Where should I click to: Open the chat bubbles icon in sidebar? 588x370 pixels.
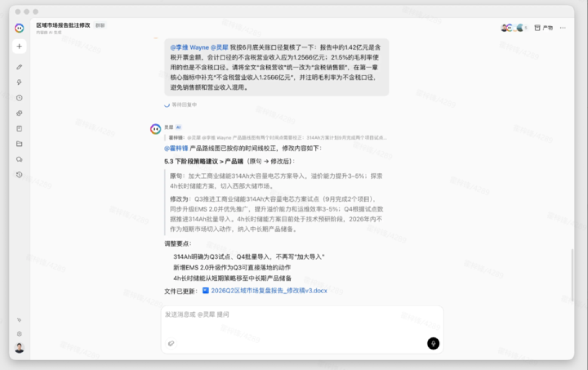[x=19, y=159]
